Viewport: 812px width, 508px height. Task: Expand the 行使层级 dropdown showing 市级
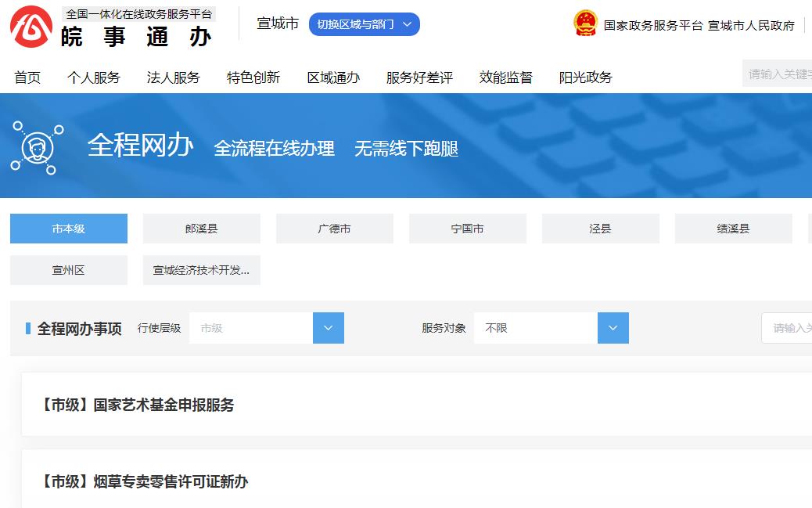coord(328,328)
